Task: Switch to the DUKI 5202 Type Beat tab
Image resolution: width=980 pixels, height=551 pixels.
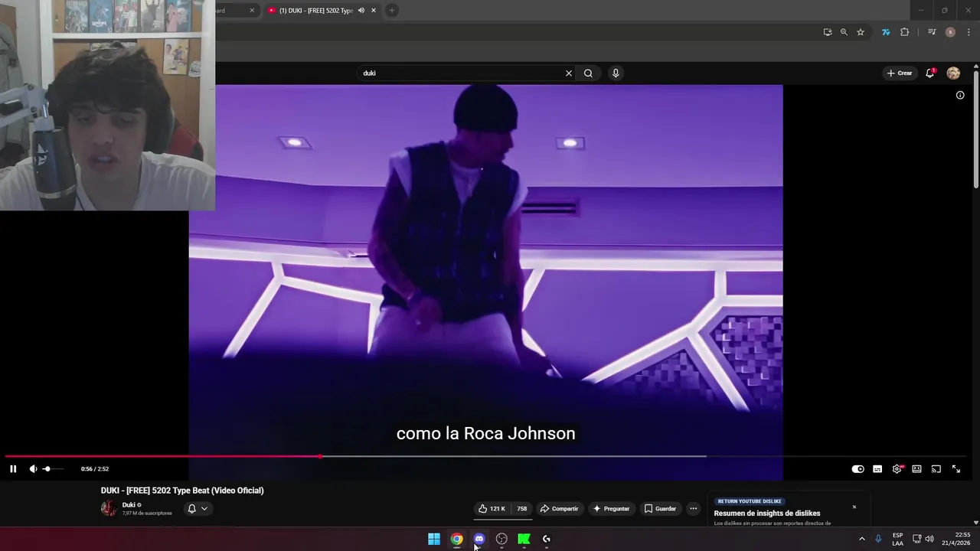Action: click(315, 11)
